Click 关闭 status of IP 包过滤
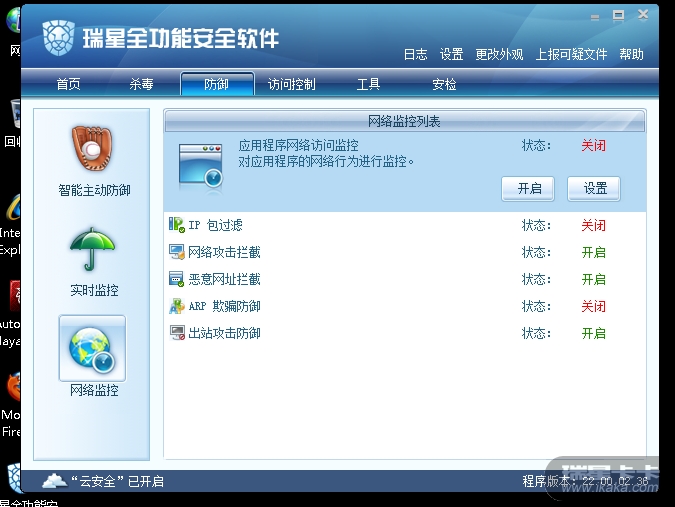 pyautogui.click(x=594, y=225)
